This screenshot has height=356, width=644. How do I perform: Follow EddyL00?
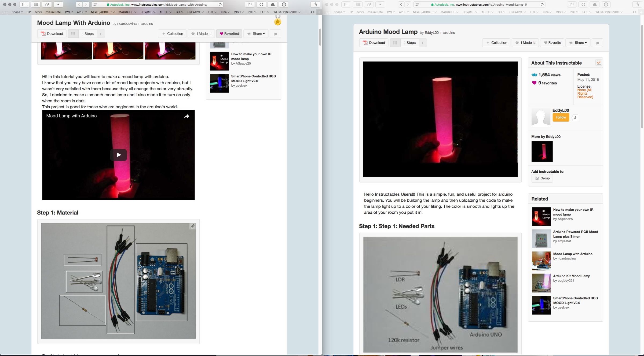[x=561, y=117]
